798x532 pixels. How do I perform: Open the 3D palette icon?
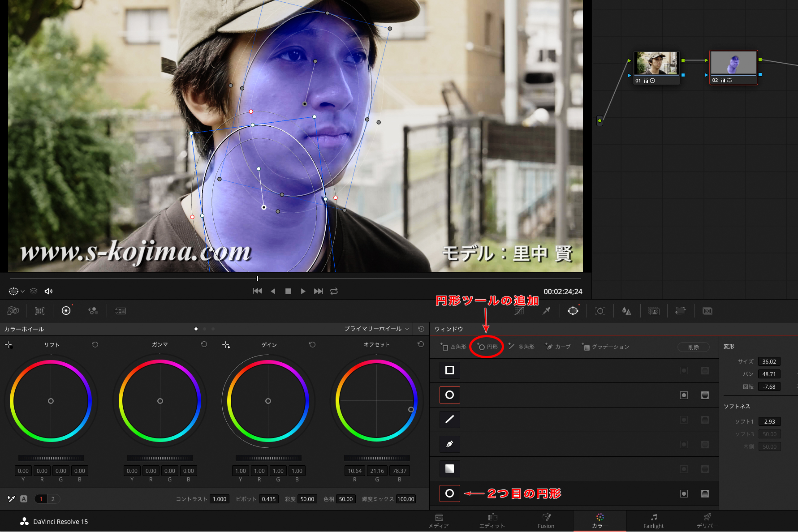coord(707,311)
